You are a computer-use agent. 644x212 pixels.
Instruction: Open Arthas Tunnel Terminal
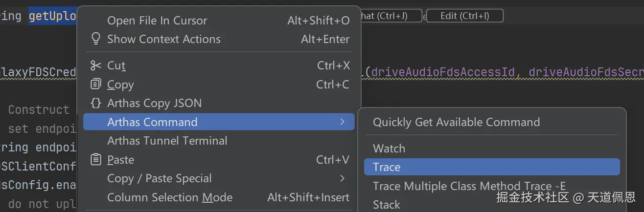pos(167,141)
